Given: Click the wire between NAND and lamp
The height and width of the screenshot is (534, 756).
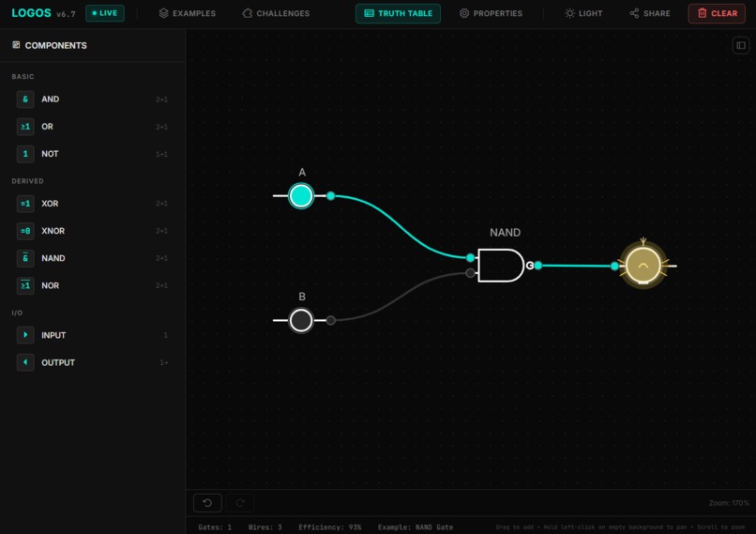Looking at the screenshot, I should (x=576, y=266).
